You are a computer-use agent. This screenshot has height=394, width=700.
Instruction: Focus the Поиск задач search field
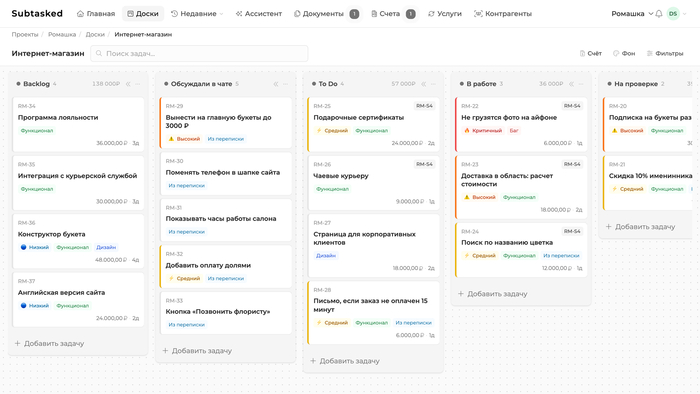pos(199,54)
